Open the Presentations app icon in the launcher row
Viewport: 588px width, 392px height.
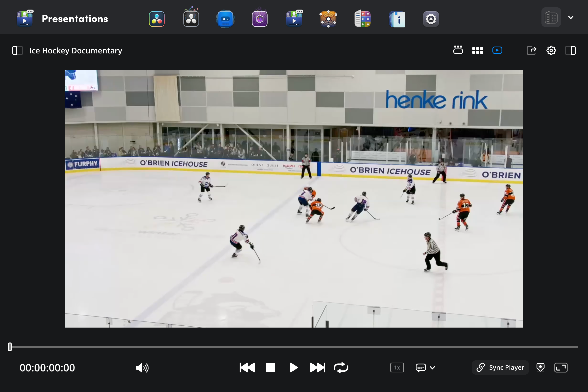pyautogui.click(x=294, y=18)
